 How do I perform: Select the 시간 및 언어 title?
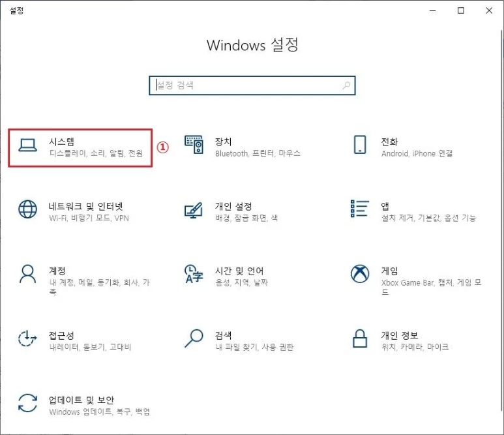pos(239,271)
